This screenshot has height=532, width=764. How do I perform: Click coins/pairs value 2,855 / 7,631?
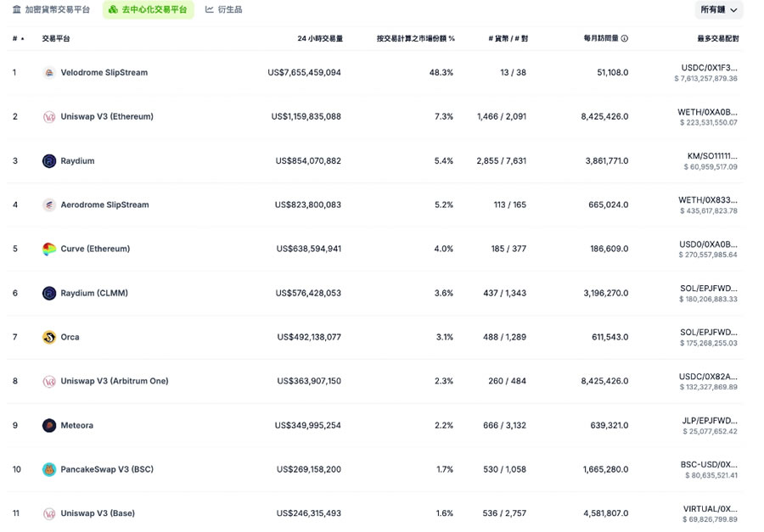coord(502,160)
